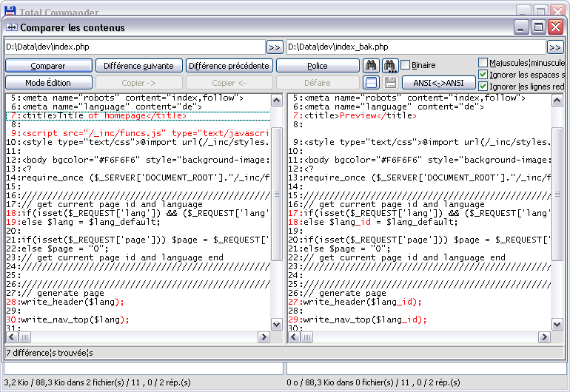570x392 pixels.
Task: Maximize the Comparer les contenus window
Action: 538,27
